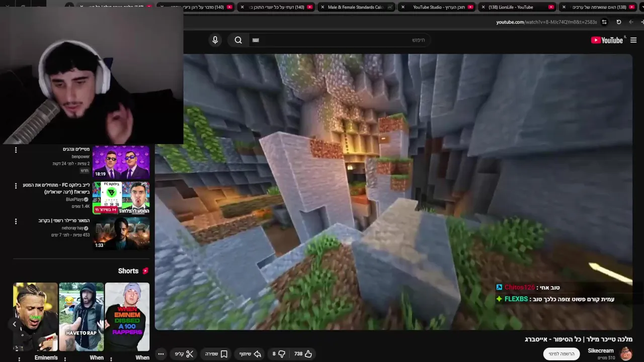The height and width of the screenshot is (362, 644).
Task: Close the Male & Female Standards tab
Action: [323, 7]
